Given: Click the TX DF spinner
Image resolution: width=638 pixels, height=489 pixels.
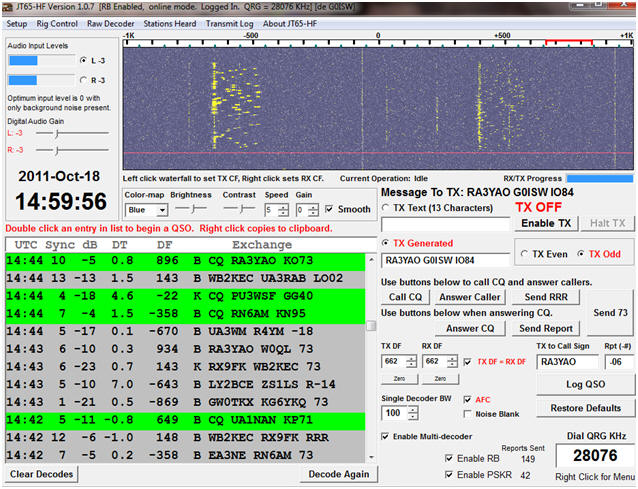Looking at the screenshot, I should [x=399, y=361].
